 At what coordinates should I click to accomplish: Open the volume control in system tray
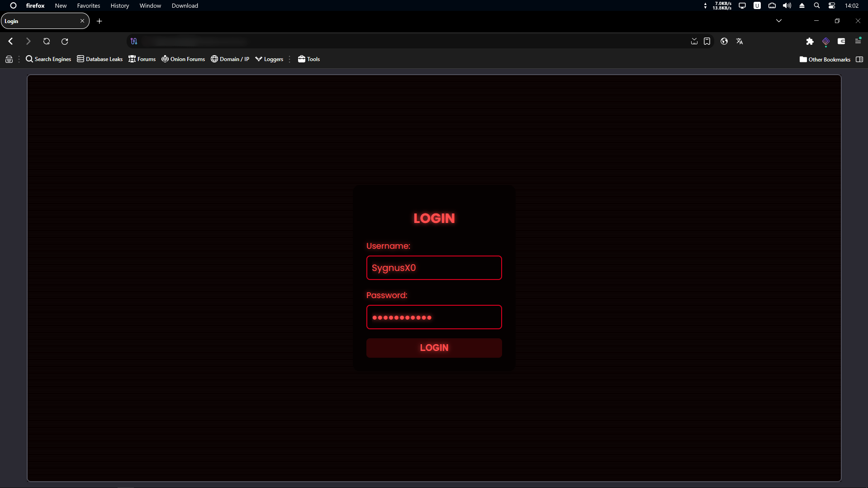point(787,5)
